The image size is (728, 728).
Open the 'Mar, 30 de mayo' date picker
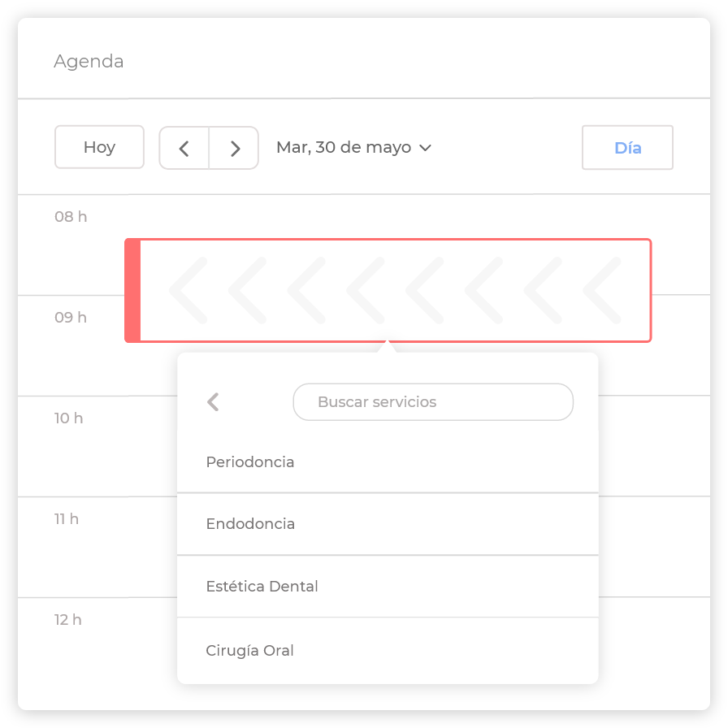[x=344, y=148]
